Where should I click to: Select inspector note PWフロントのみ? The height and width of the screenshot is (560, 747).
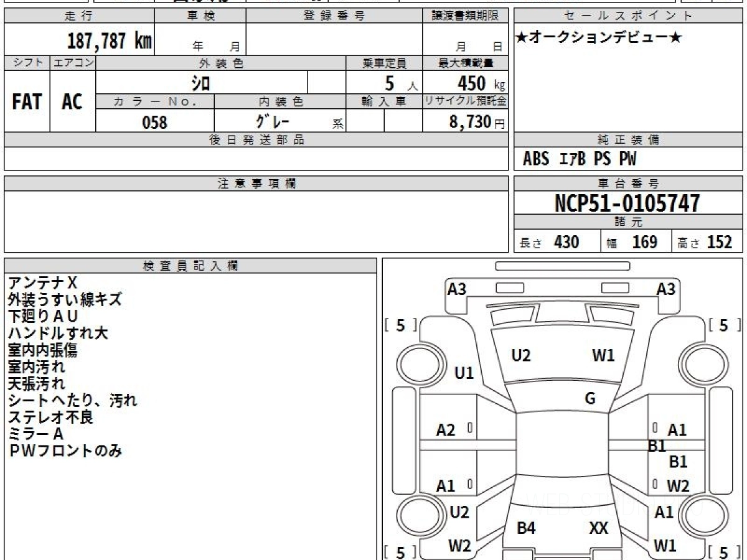[x=65, y=451]
